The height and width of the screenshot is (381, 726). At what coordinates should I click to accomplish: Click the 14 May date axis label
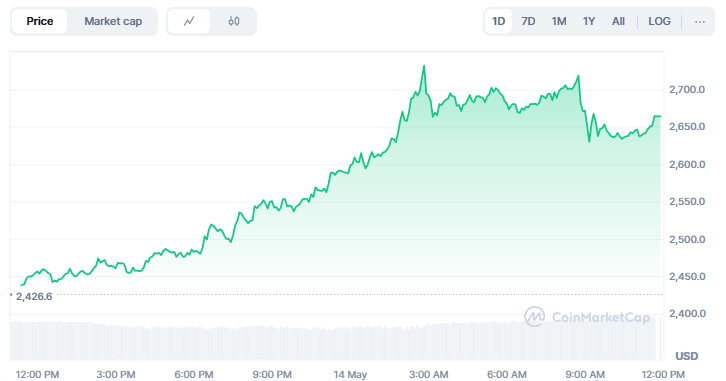pos(350,375)
